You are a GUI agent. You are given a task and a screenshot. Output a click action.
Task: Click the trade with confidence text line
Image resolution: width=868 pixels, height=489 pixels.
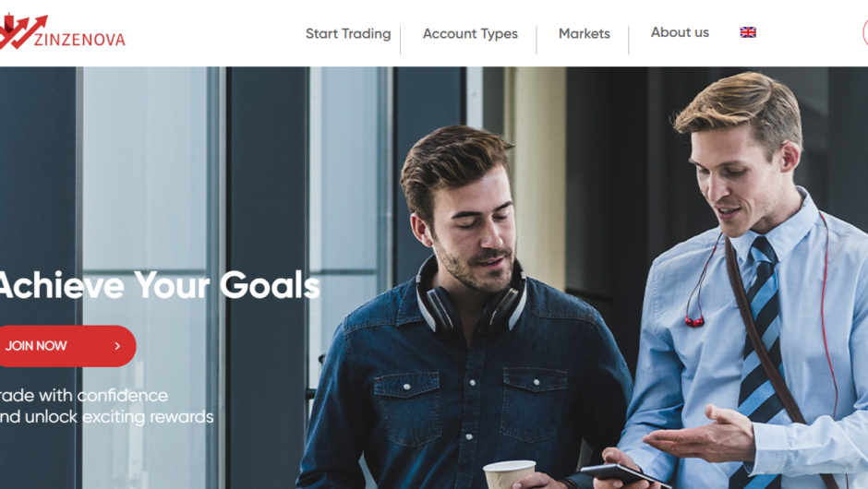(x=84, y=396)
